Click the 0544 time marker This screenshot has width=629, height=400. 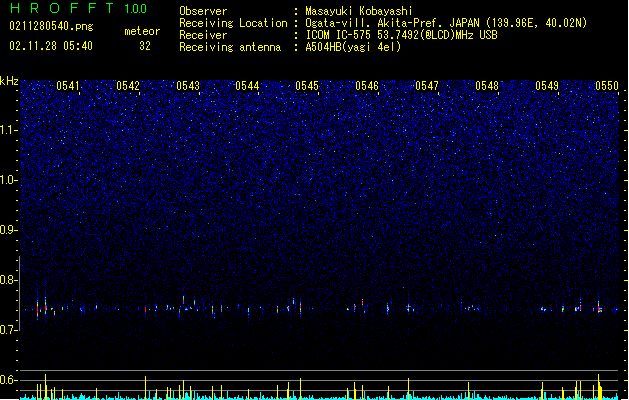click(x=247, y=86)
